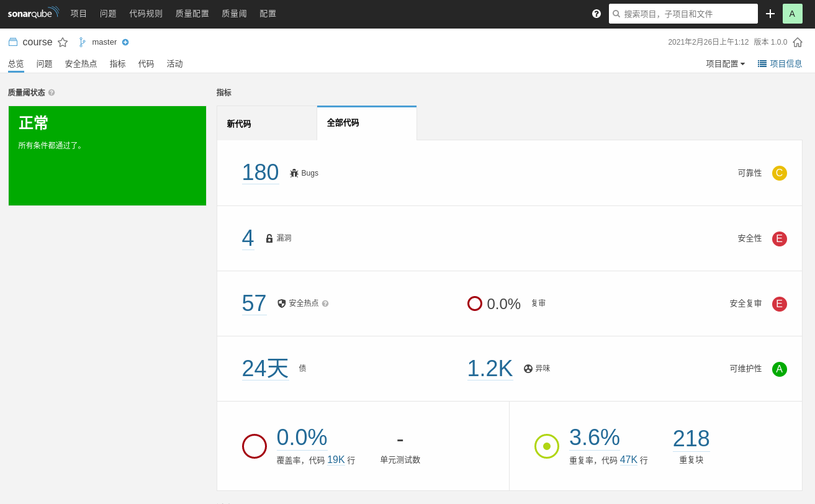Open 质量配置 in top navigation
This screenshot has width=815, height=504.
(192, 14)
